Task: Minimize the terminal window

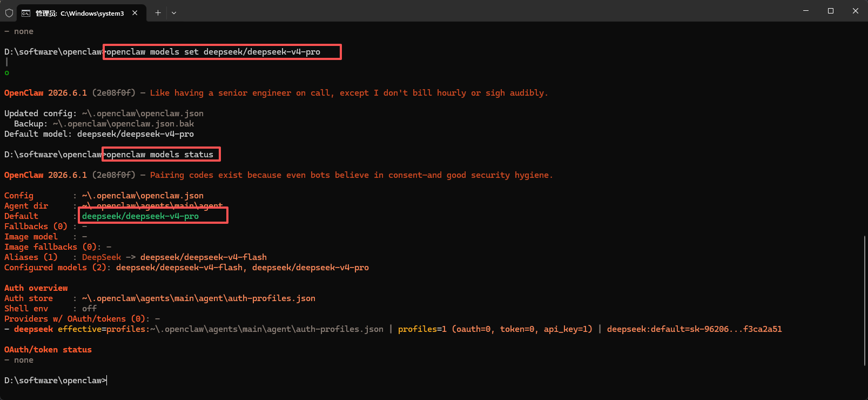Action: [806, 11]
